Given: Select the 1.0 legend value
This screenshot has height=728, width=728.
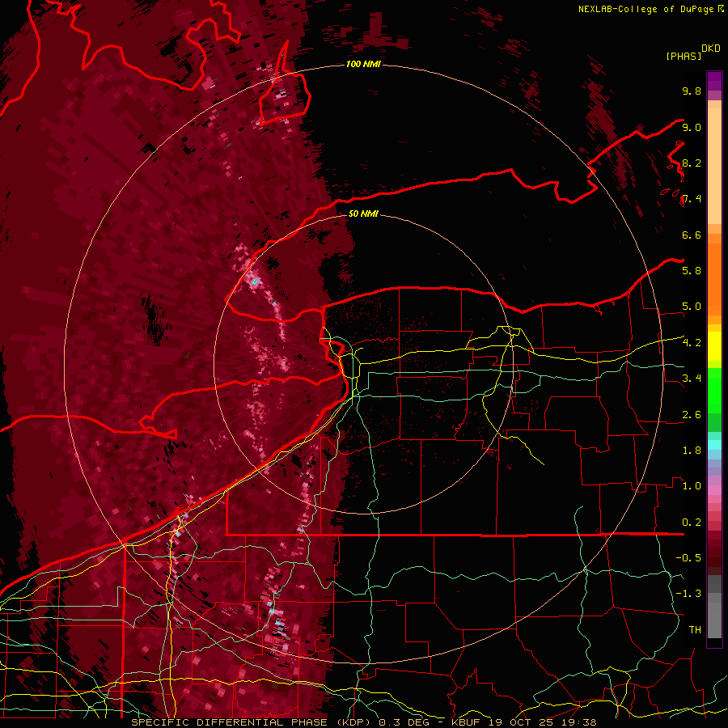Looking at the screenshot, I should pyautogui.click(x=692, y=486).
